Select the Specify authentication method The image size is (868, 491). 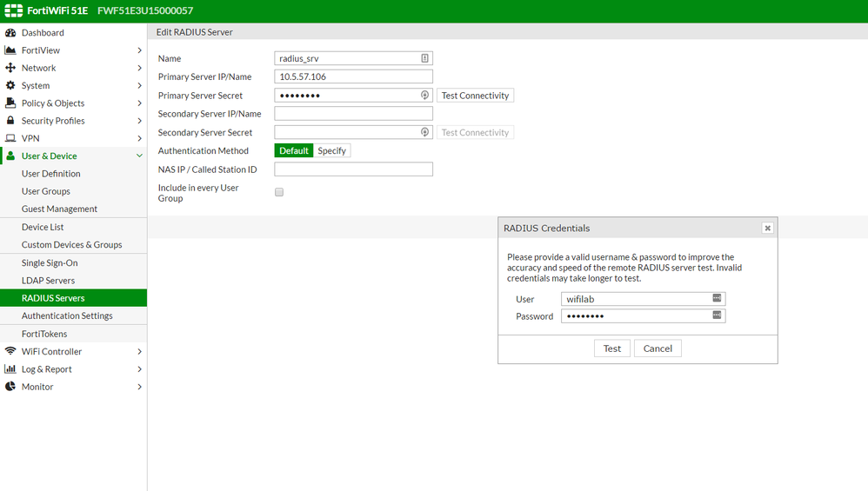[331, 150]
